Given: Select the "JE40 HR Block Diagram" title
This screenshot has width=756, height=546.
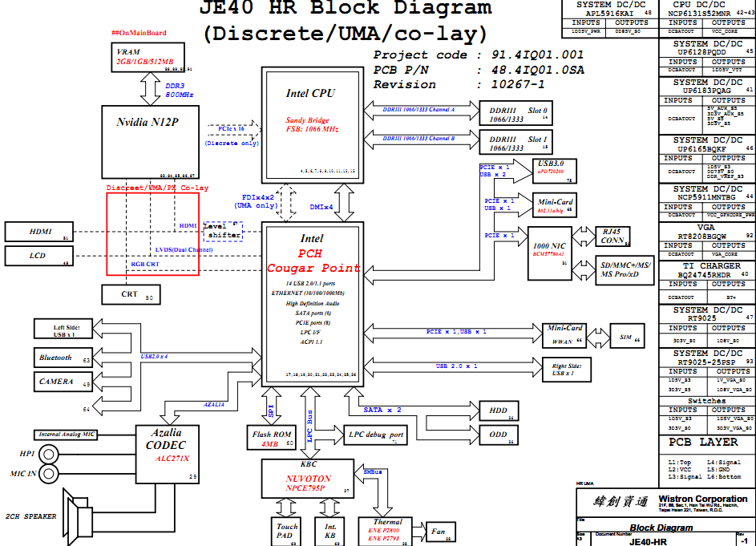Looking at the screenshot, I should tap(346, 8).
